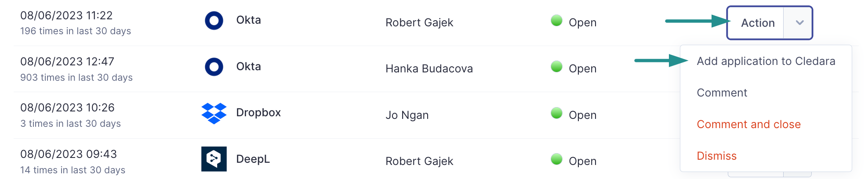
Task: Click the 08/06/2023 11:22 timestamp
Action: [66, 15]
